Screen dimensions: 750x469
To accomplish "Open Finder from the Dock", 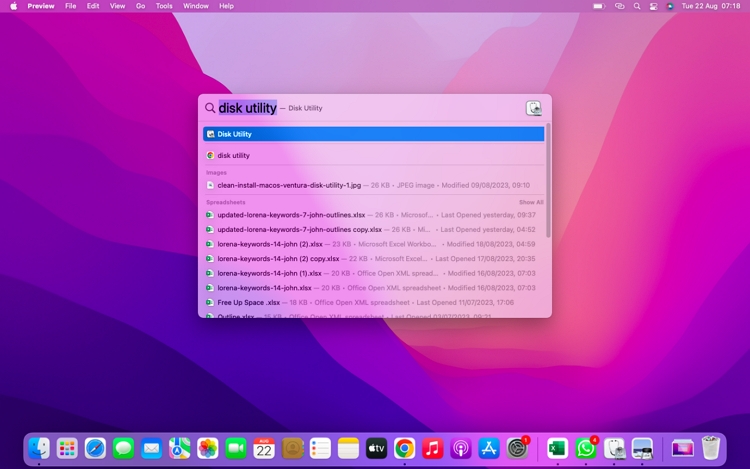I will (39, 448).
